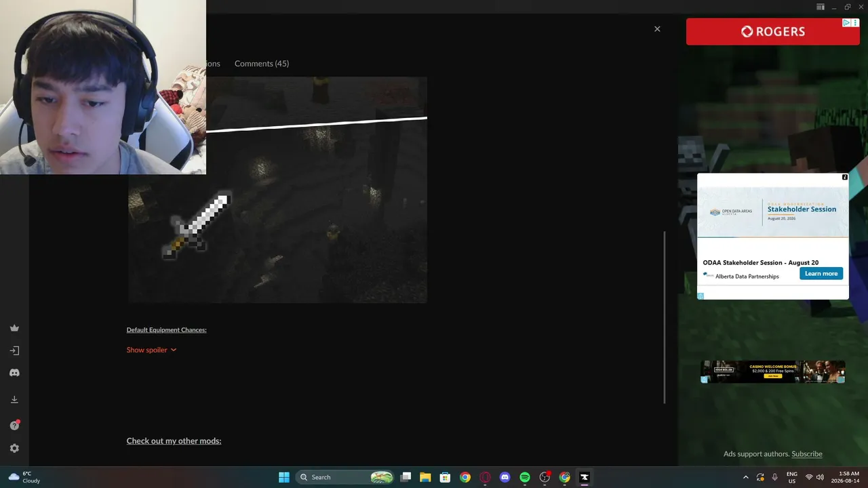This screenshot has height=488, width=868.
Task: Open the ODAA Stakeholder Session ad headline
Action: coord(760,262)
